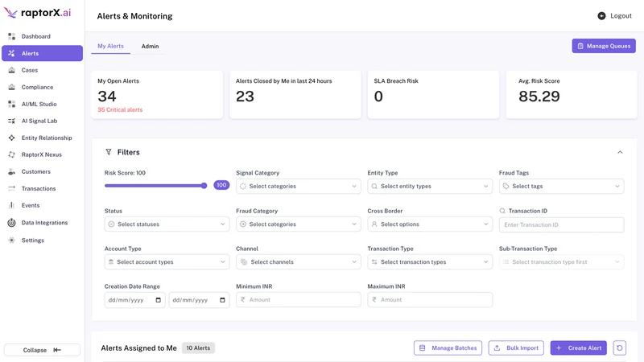644x362 pixels.
Task: Click the Transactions sidebar icon
Action: pyautogui.click(x=11, y=188)
